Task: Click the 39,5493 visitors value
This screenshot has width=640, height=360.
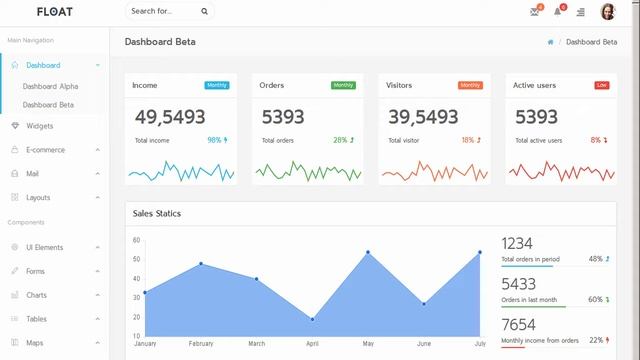Action: pyautogui.click(x=423, y=117)
